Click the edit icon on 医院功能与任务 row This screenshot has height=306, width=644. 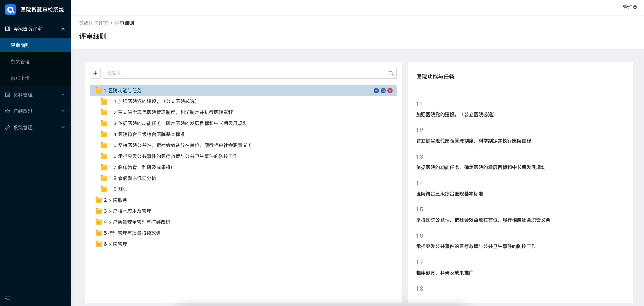coord(383,90)
